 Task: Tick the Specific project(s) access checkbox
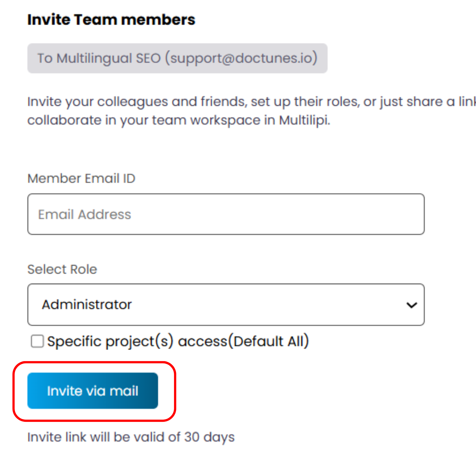(37, 341)
